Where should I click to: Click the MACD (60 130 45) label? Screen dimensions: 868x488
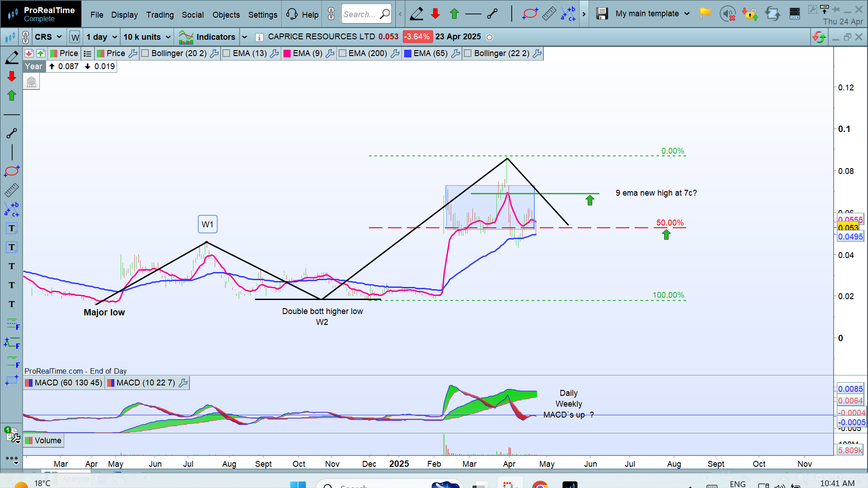tap(68, 383)
